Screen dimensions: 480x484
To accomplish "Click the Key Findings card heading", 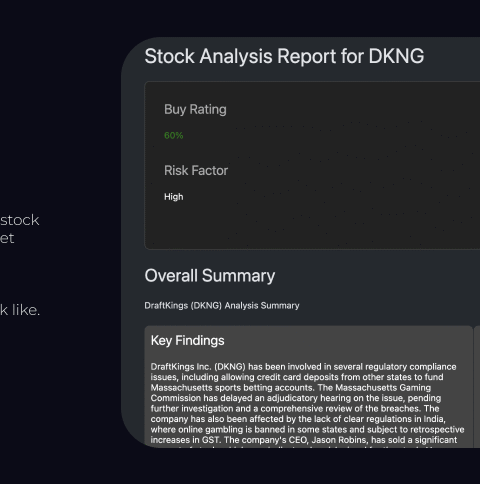I will click(x=187, y=341).
